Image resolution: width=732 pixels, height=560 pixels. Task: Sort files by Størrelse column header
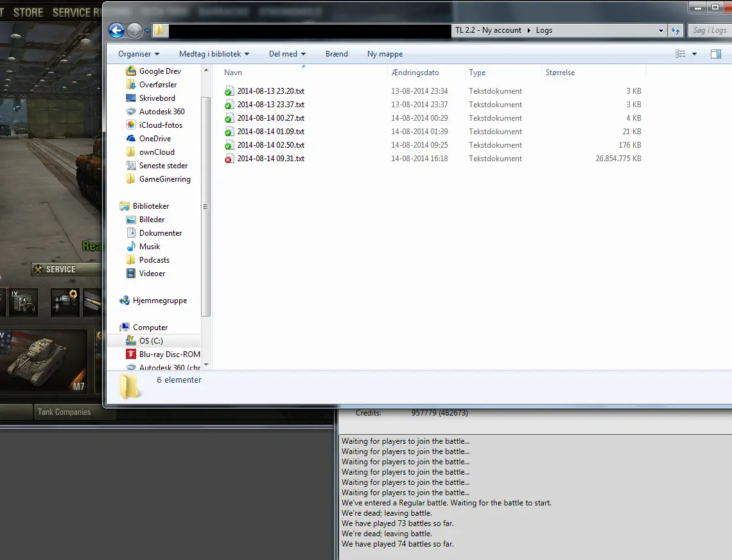tap(560, 73)
